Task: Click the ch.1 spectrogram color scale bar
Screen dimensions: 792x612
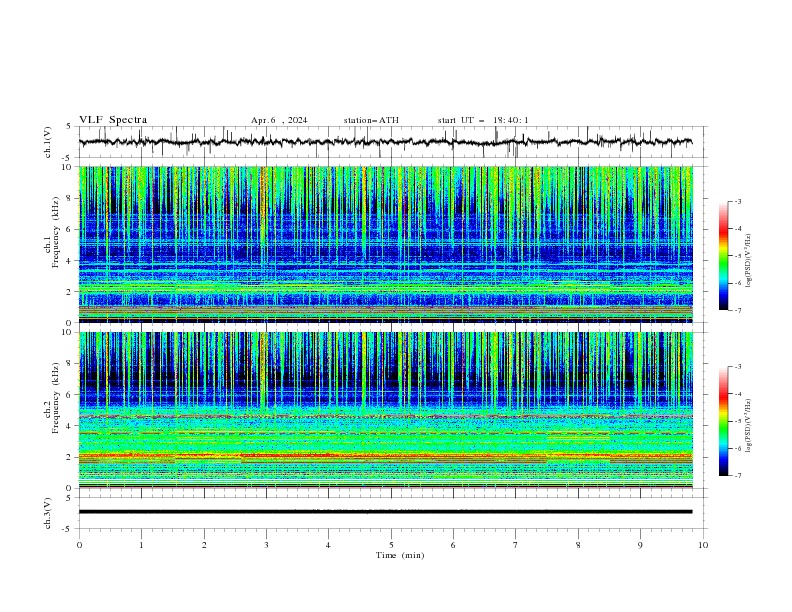Action: point(723,256)
